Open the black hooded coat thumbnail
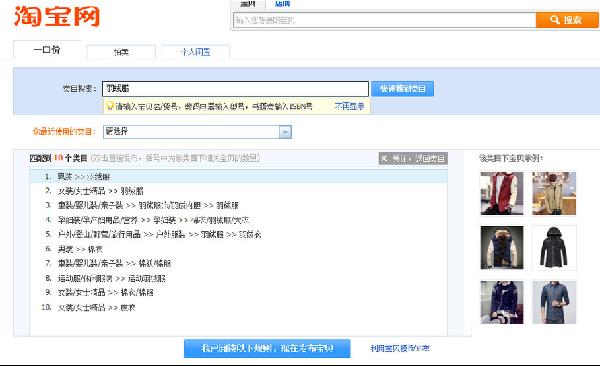Viewport: 600px width, 366px height. pyautogui.click(x=554, y=248)
